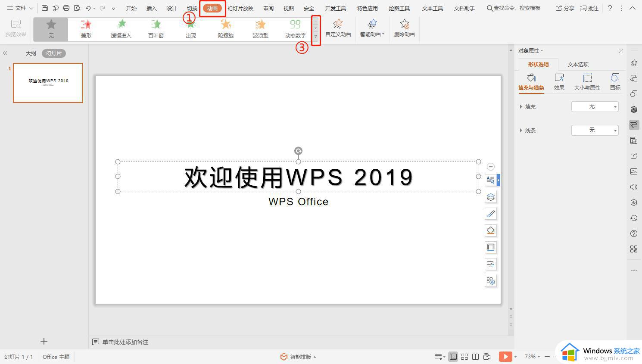
Task: Click the rotation handle above the title
Action: (x=298, y=151)
